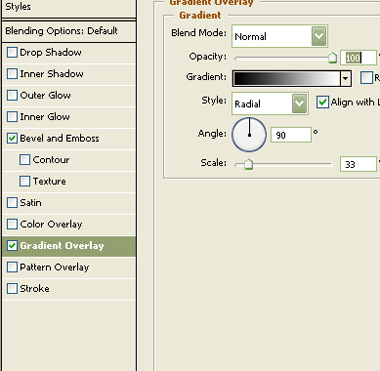
Task: Select the Inner Shadow label
Action: coord(52,74)
